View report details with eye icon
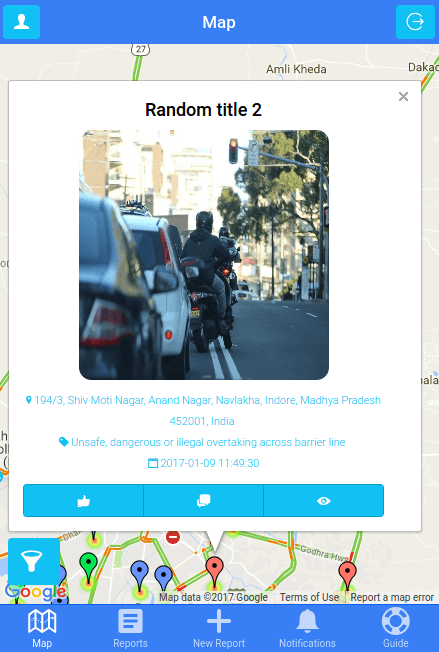 (323, 501)
